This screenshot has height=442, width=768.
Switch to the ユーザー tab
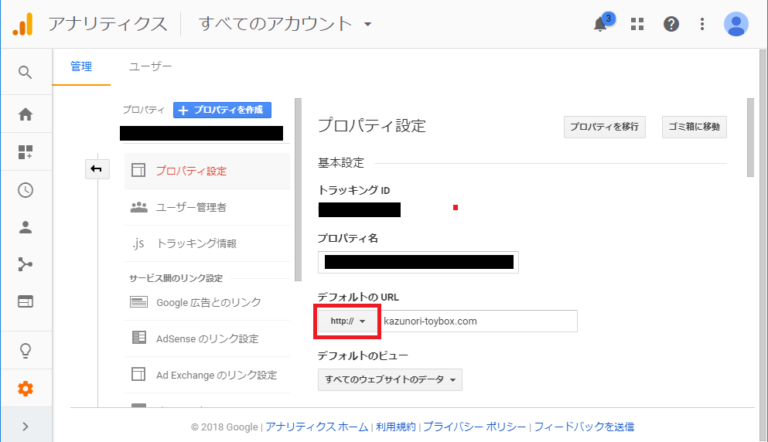[150, 67]
